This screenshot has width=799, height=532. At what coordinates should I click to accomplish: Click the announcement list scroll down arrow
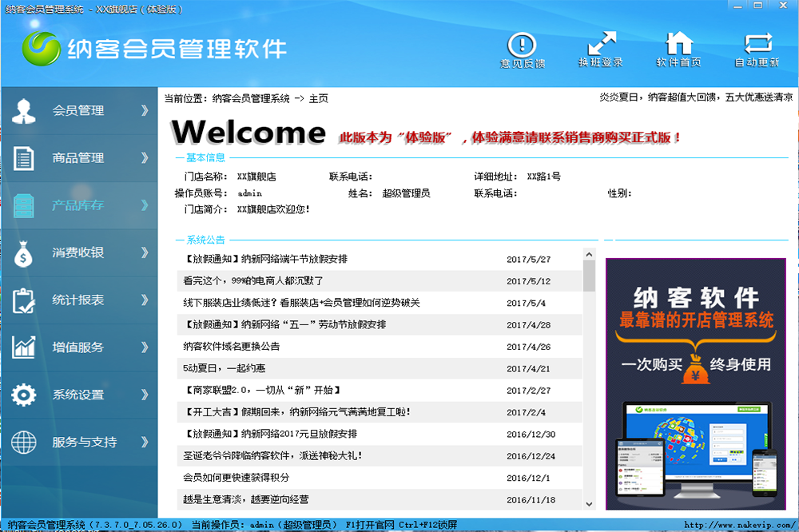click(589, 504)
